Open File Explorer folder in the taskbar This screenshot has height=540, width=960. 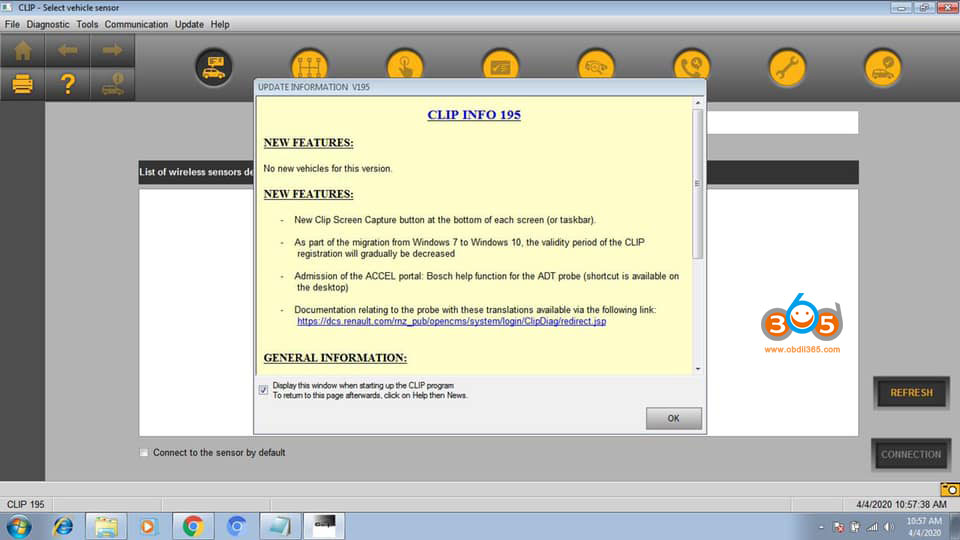coord(105,527)
